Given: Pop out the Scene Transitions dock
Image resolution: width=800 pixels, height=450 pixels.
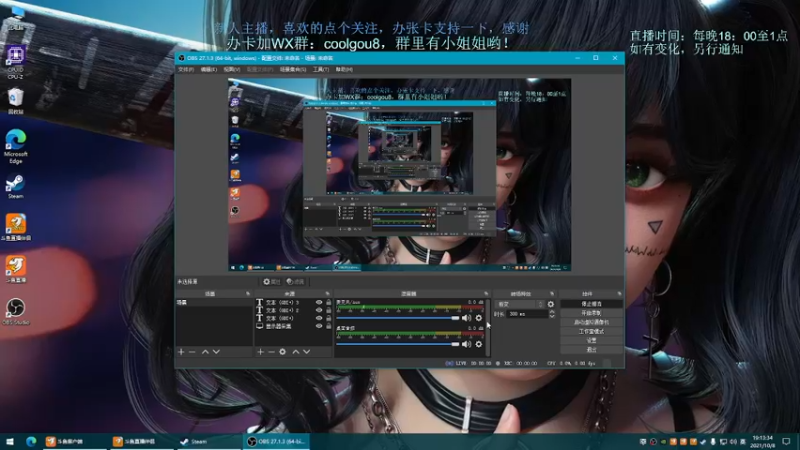Looking at the screenshot, I should 552,294.
